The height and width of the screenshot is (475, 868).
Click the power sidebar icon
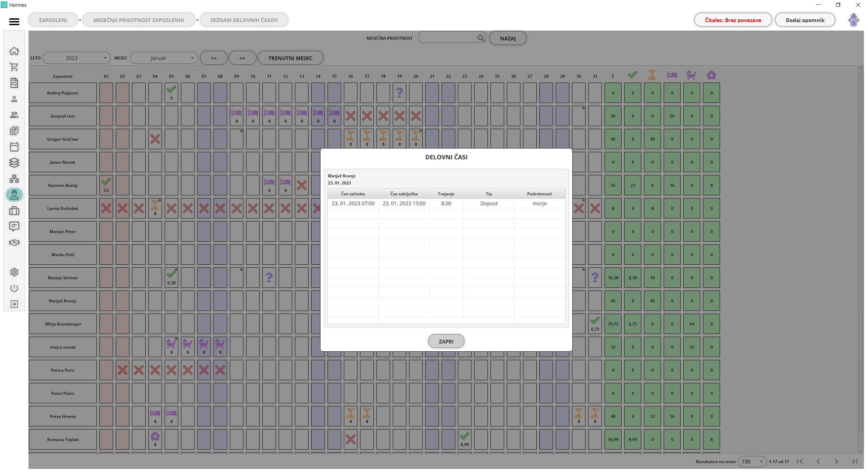14,288
